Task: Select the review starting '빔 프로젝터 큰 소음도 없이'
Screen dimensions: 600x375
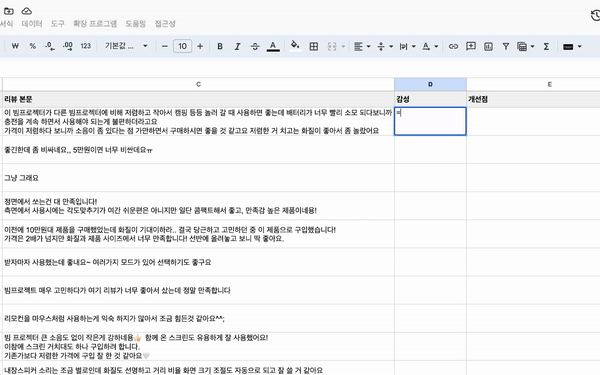Action: 198,347
